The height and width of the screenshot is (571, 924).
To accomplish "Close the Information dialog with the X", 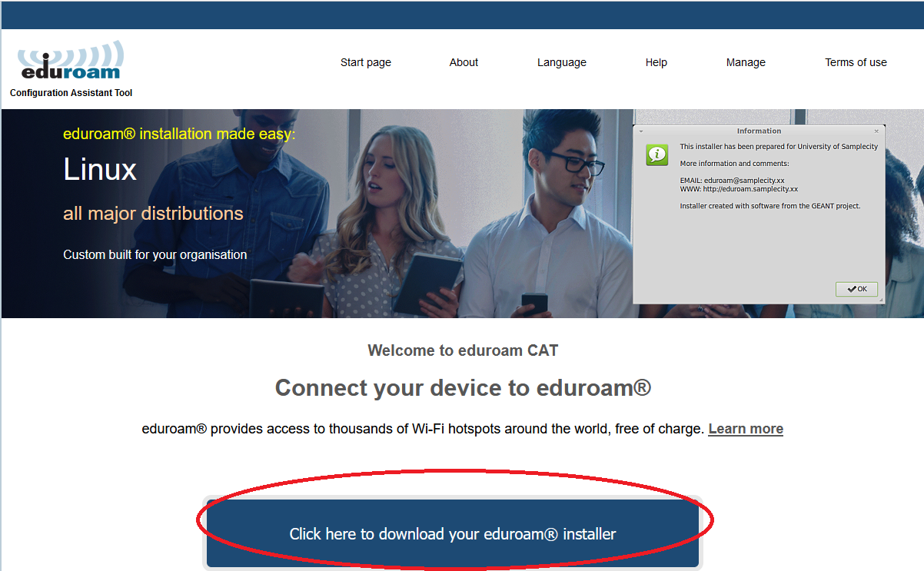I will [876, 131].
